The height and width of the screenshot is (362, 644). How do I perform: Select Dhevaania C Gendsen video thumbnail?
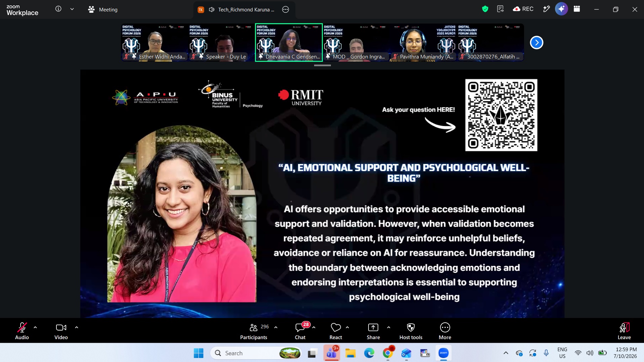tap(289, 42)
